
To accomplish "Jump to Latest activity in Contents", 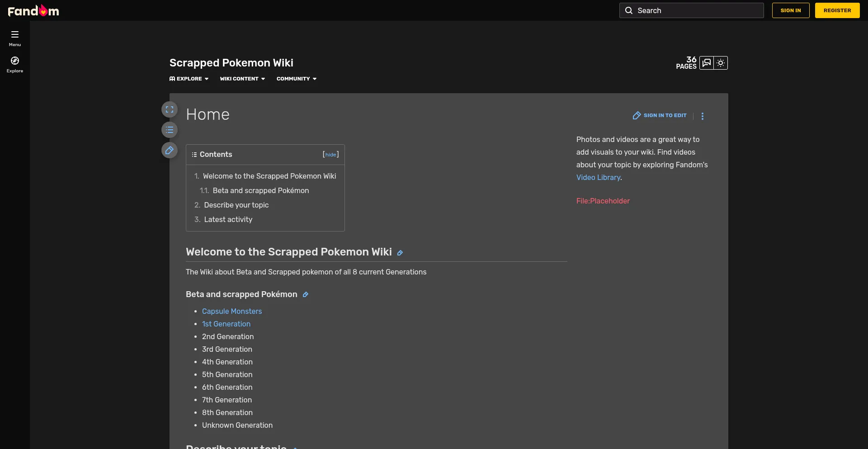I will point(228,219).
